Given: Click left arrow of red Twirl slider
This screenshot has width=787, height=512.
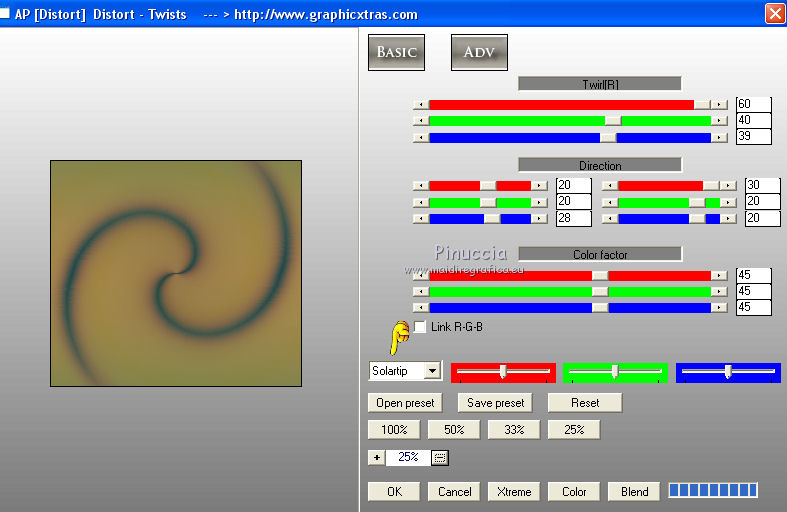Looking at the screenshot, I should (x=421, y=104).
